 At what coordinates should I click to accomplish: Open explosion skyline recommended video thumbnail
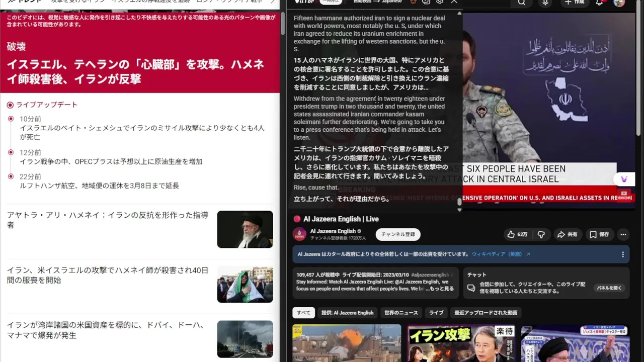[x=347, y=343]
